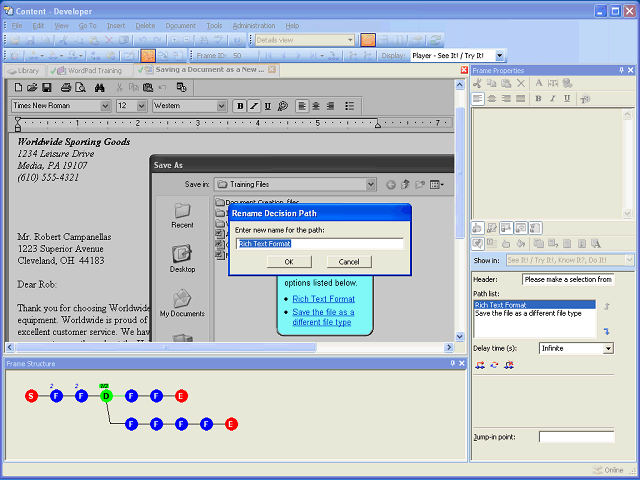Click the Header text field
The image size is (640, 480).
coord(568,280)
